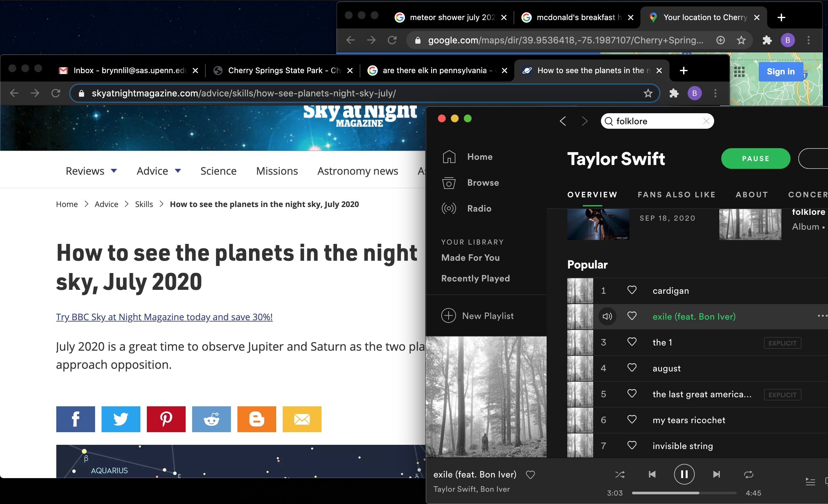The height and width of the screenshot is (504, 828).
Task: Like exile (feat. Bon Iver) in Popular list
Action: point(632,316)
